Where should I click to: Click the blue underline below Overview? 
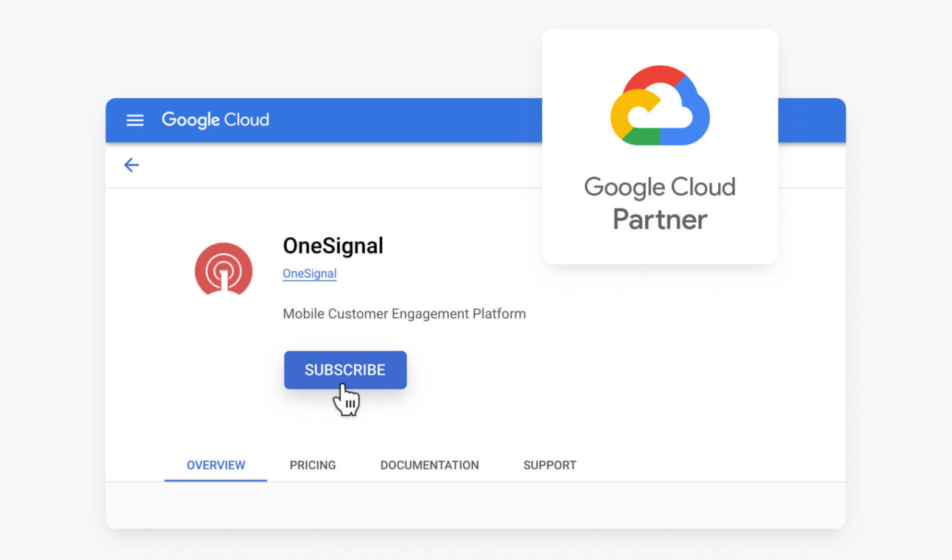(215, 481)
